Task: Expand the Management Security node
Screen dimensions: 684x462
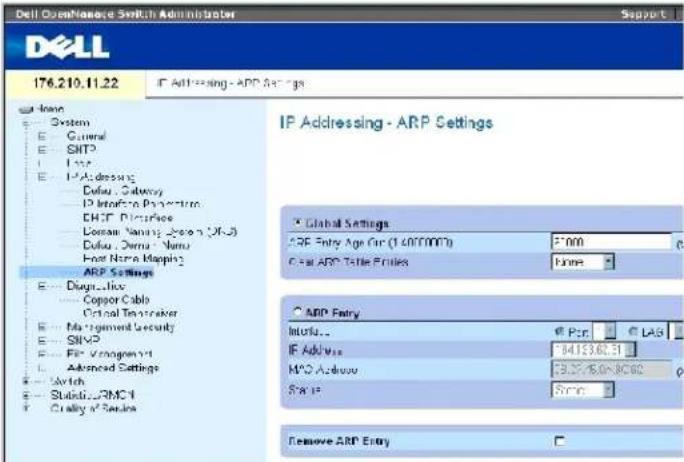Action: (x=41, y=327)
